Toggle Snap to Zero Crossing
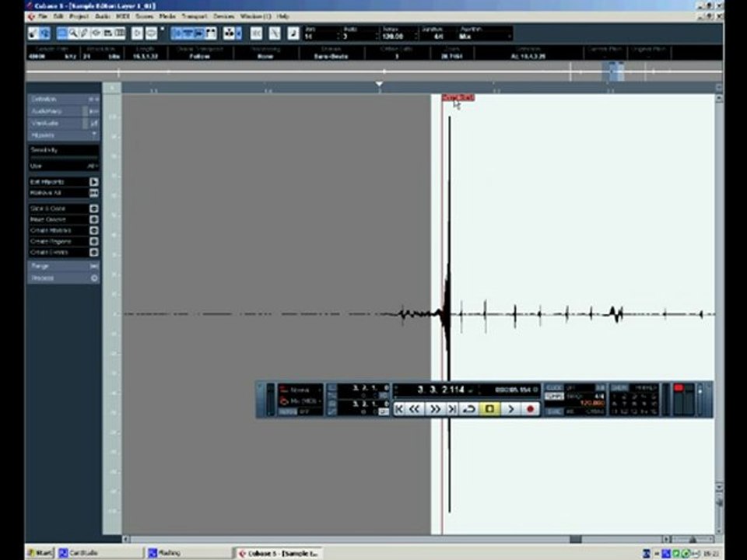 click(x=275, y=33)
